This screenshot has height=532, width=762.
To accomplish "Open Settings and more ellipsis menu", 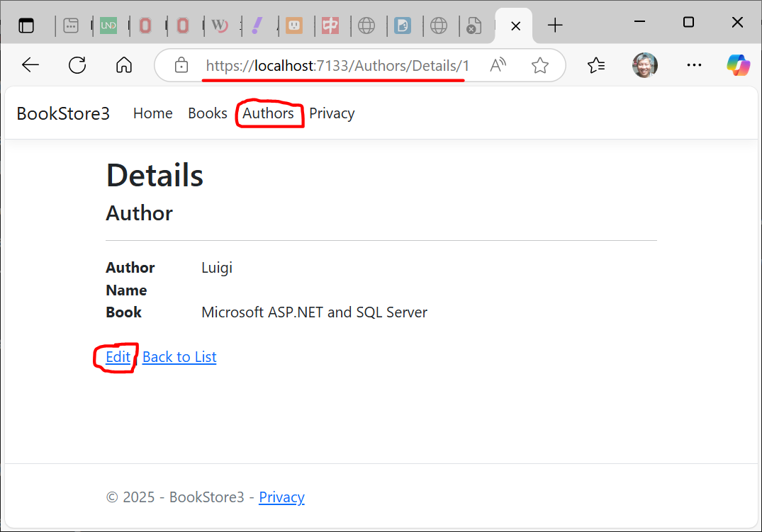I will pyautogui.click(x=694, y=65).
